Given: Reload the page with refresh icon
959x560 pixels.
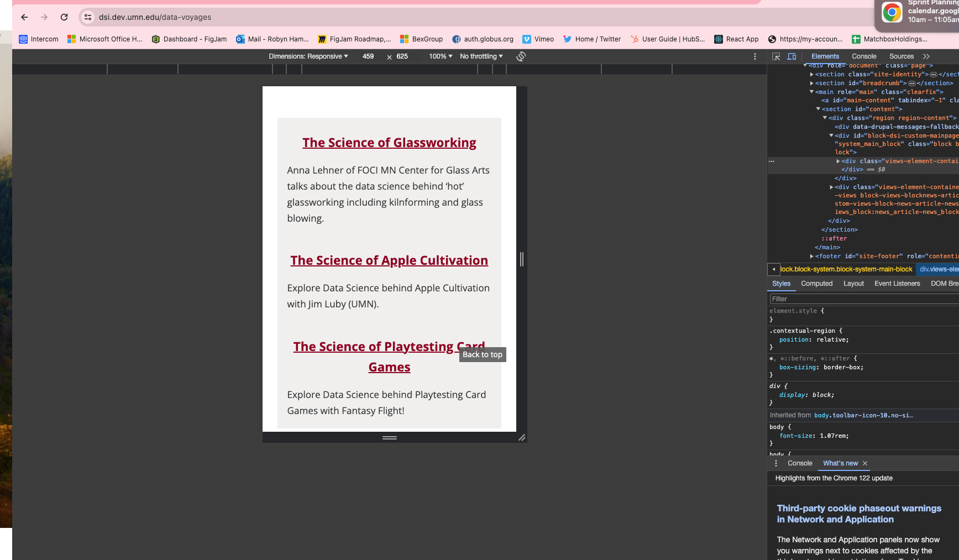Looking at the screenshot, I should [x=64, y=17].
